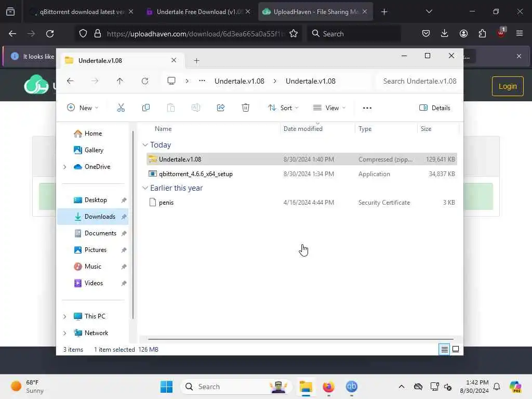Switch to large thumbnails view in status bar

(x=456, y=349)
